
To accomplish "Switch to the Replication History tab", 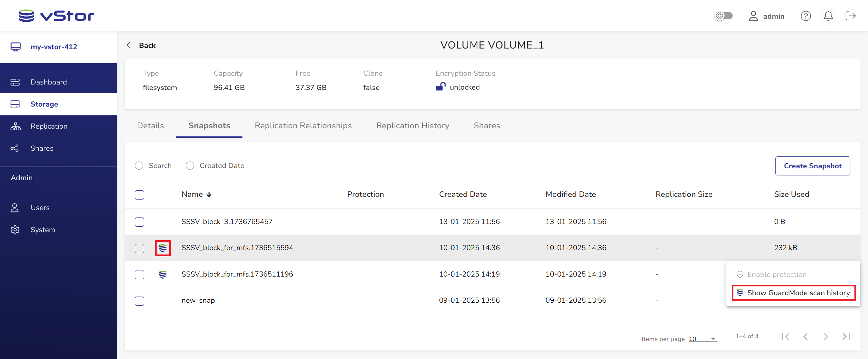I will pyautogui.click(x=413, y=126).
